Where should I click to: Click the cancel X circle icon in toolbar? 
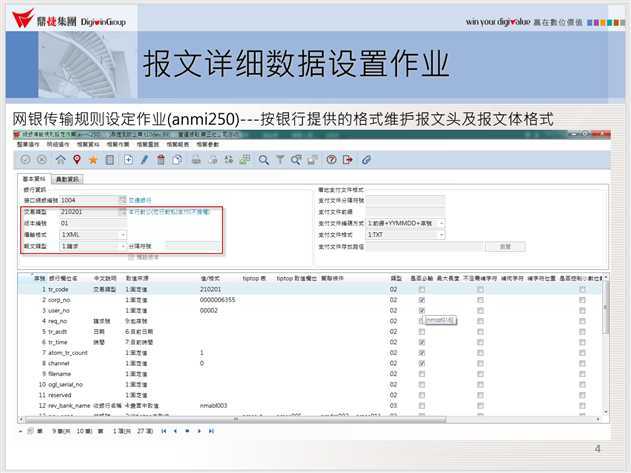click(x=41, y=160)
